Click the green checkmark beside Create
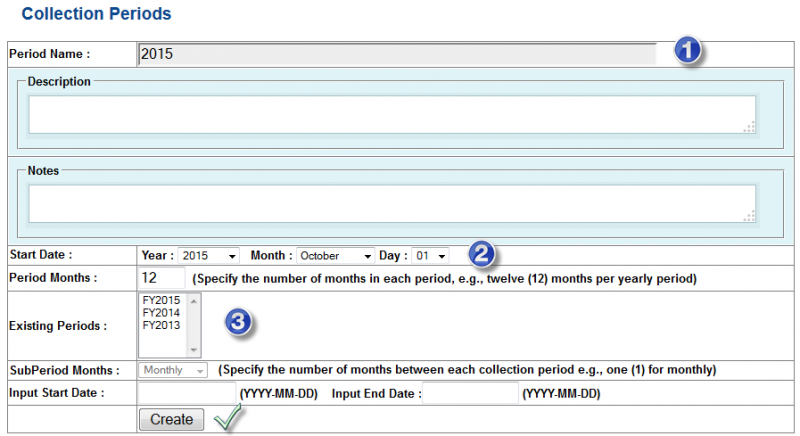The width and height of the screenshot is (800, 436). tap(228, 420)
